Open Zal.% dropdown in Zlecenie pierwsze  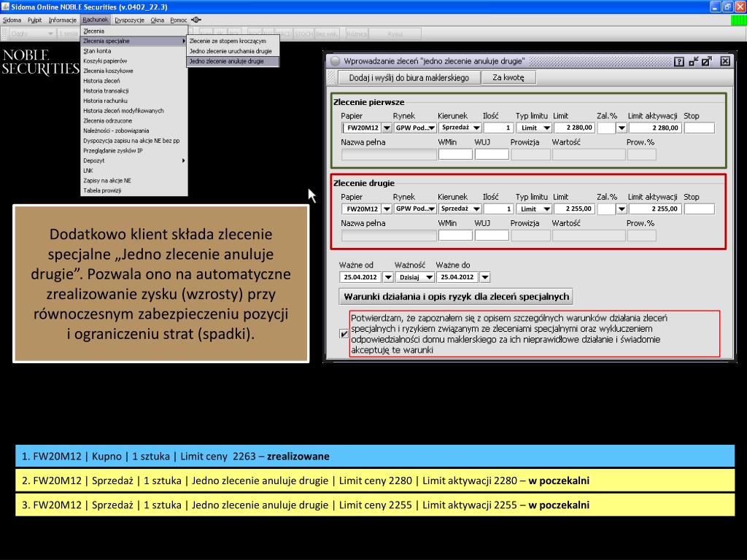tap(622, 128)
